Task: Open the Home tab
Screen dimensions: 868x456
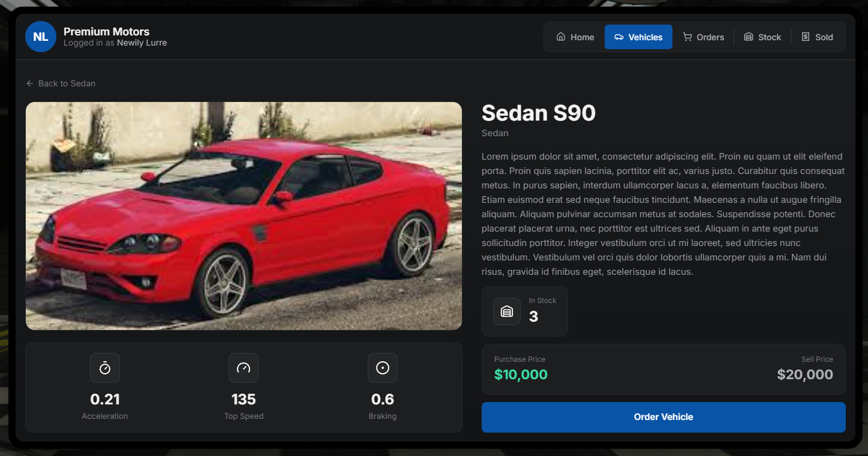Action: (575, 37)
